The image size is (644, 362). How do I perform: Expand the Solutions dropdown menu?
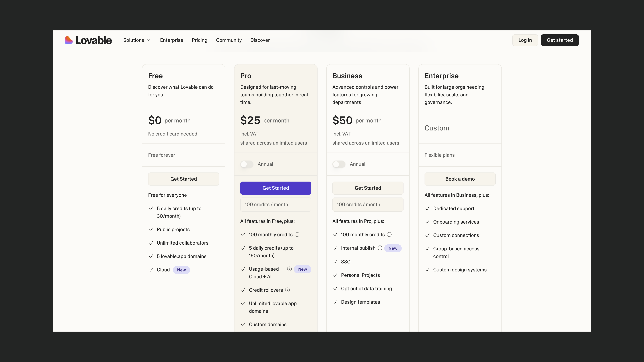coord(137,40)
